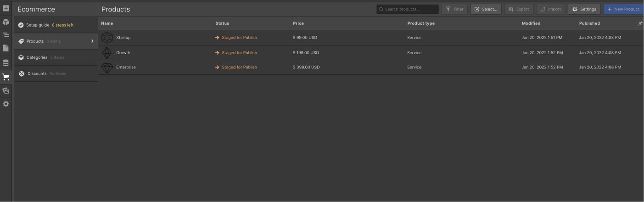644x202 pixels.
Task: Open the Pages icon in left sidebar
Action: (x=6, y=48)
